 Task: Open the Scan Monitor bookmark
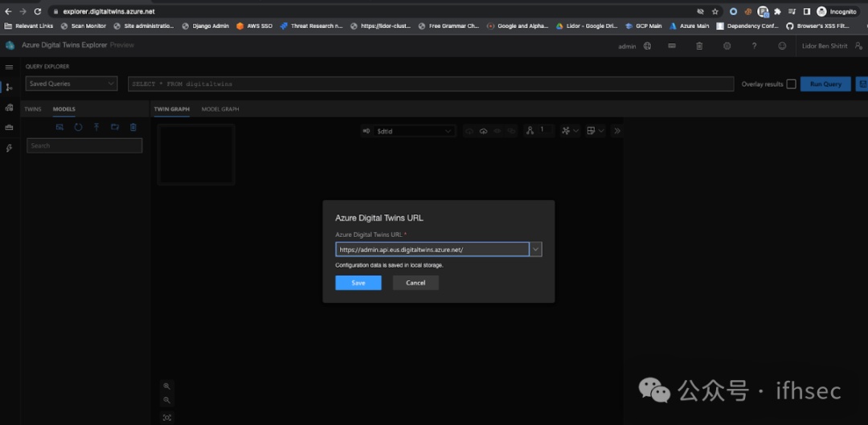83,26
